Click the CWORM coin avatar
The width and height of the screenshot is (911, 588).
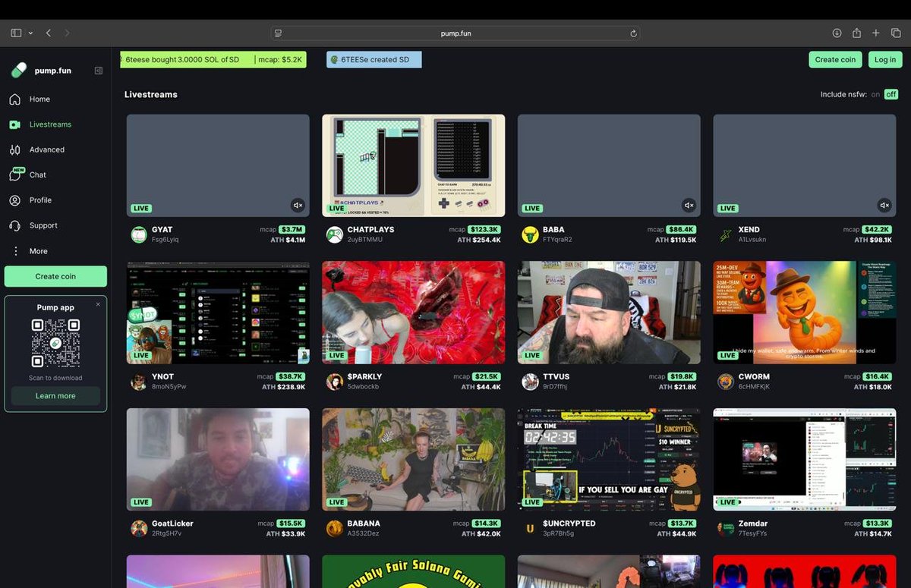[x=726, y=382]
